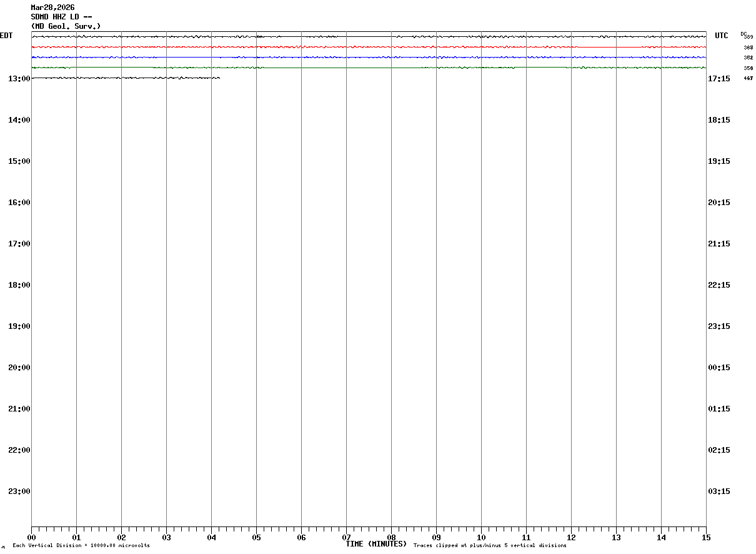Click the "17:00" EDT row label
Screen dimensions: 756x554
(19, 243)
